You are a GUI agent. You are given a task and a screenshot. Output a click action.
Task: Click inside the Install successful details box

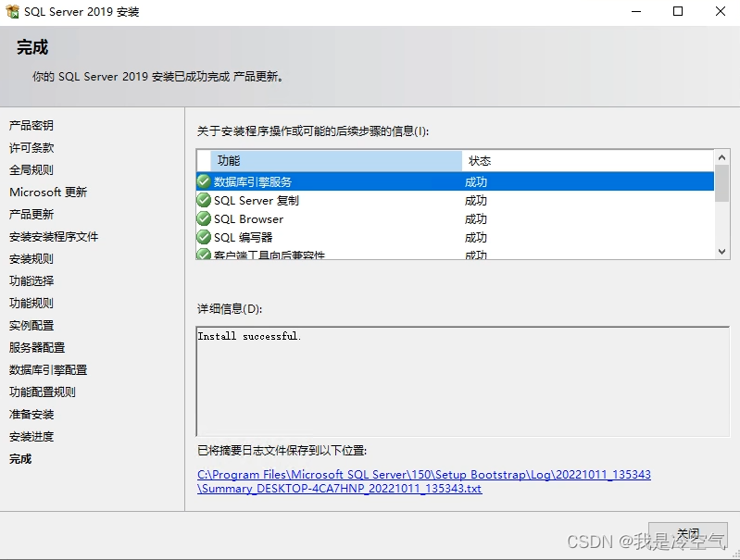click(462, 381)
